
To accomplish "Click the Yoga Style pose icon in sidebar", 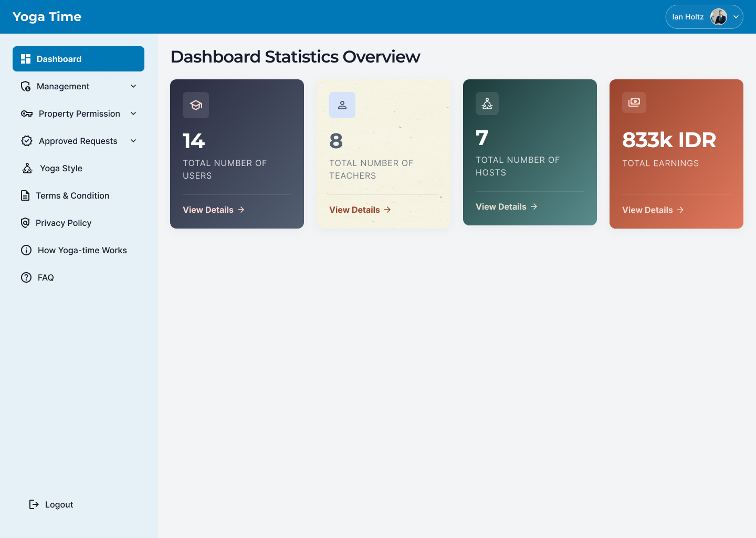I will coord(27,168).
